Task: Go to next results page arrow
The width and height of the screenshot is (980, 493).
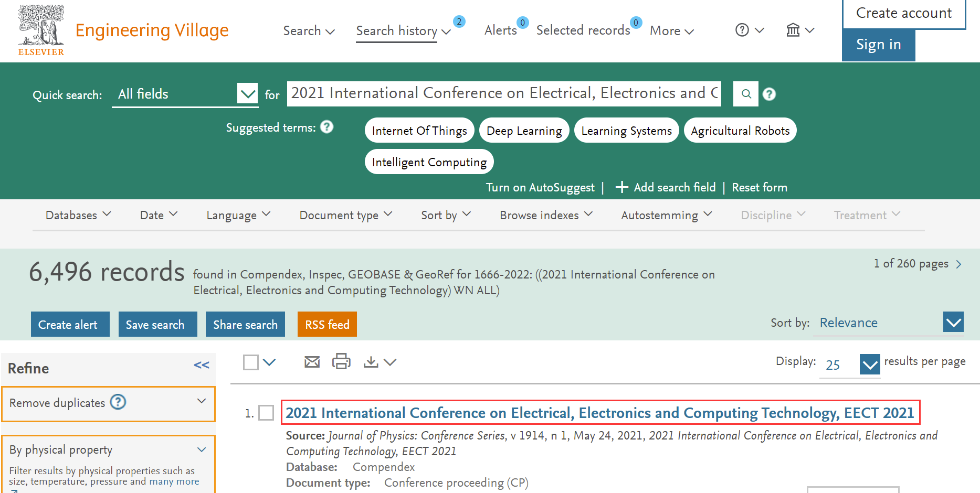Action: (959, 264)
